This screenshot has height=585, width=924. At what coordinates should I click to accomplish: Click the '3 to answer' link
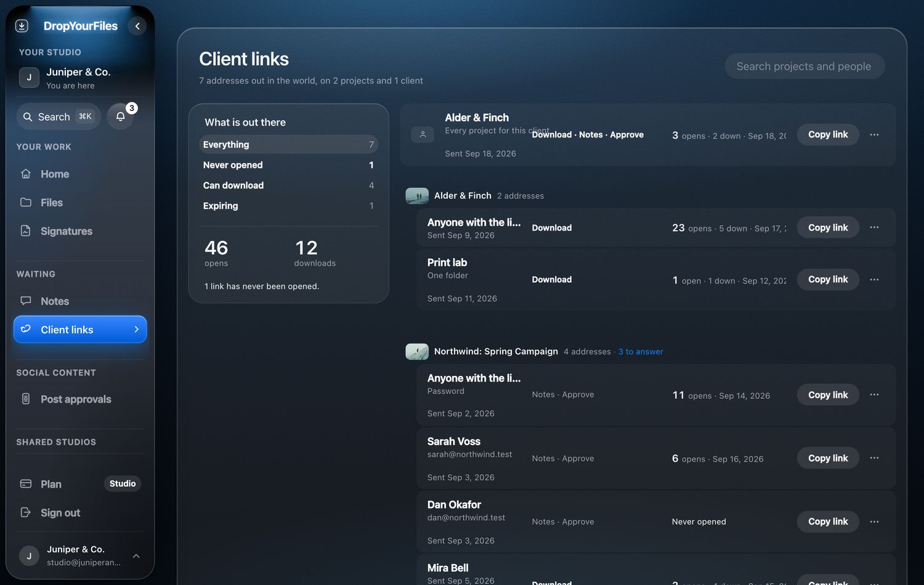pos(641,352)
